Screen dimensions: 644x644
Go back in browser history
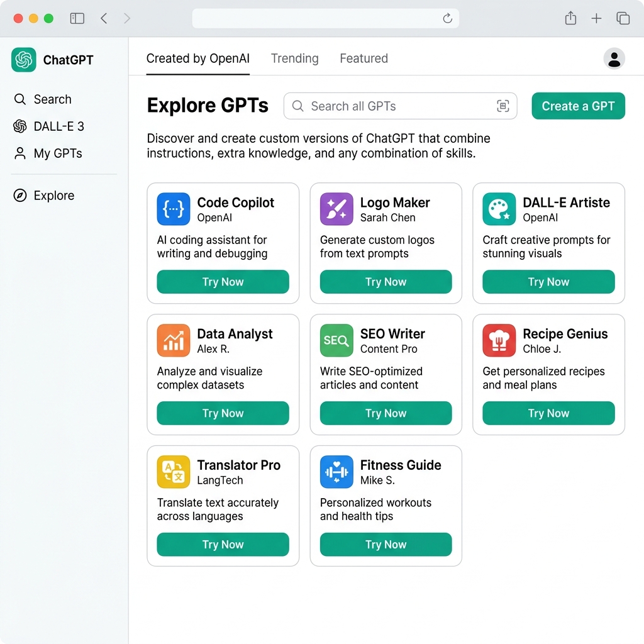click(x=104, y=18)
